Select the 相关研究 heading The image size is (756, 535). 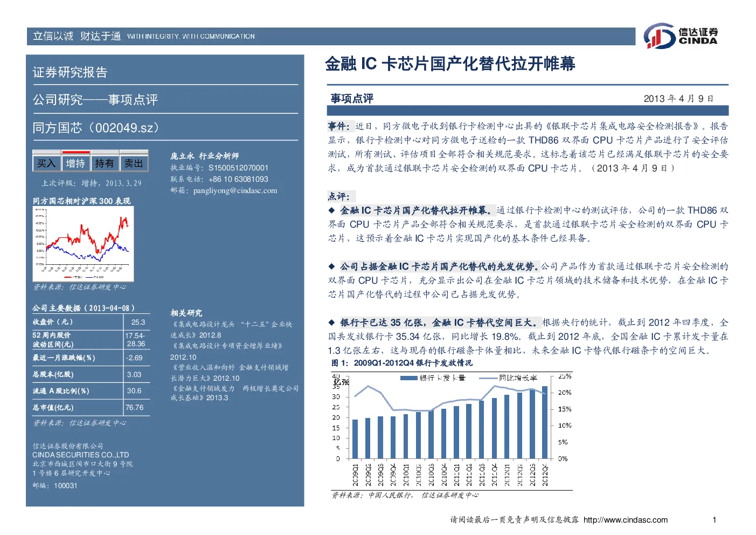pos(186,313)
